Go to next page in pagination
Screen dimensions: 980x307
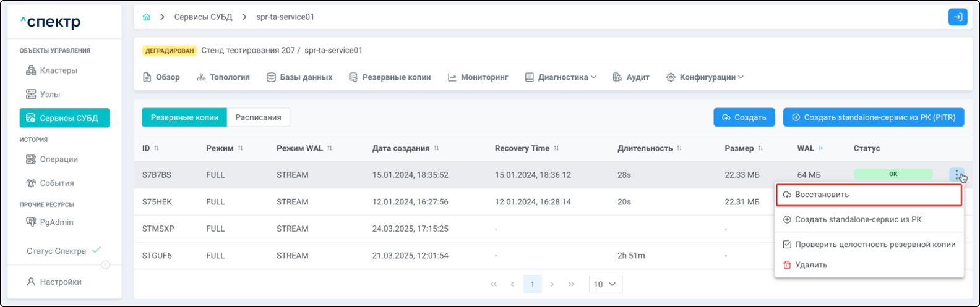(x=552, y=284)
